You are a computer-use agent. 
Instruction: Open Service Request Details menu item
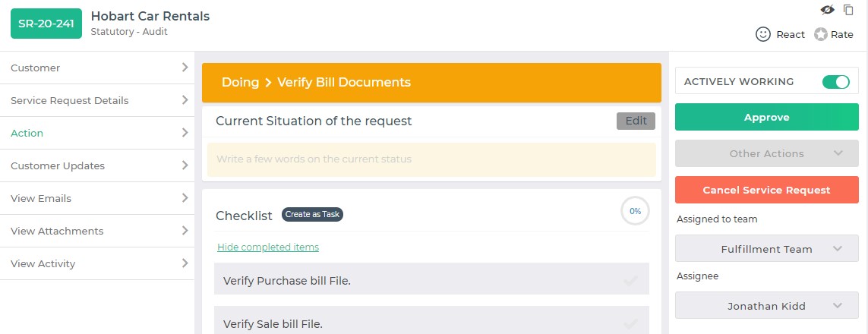pos(97,101)
